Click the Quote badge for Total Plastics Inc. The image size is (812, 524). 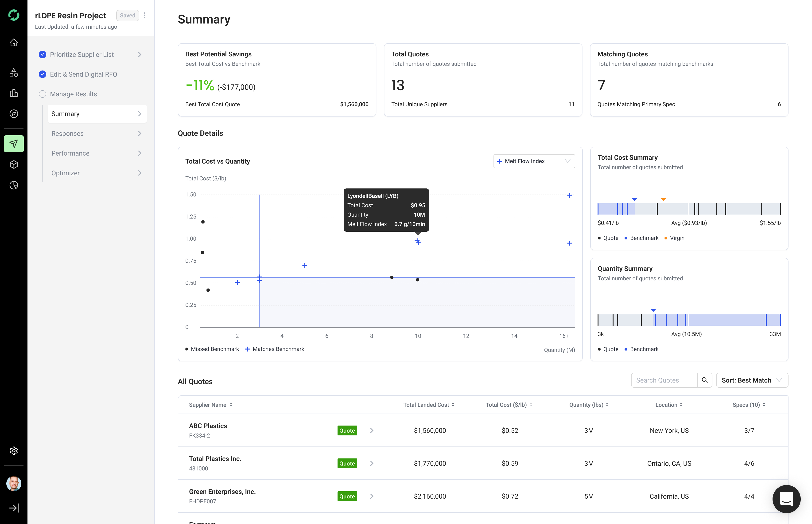tap(347, 463)
